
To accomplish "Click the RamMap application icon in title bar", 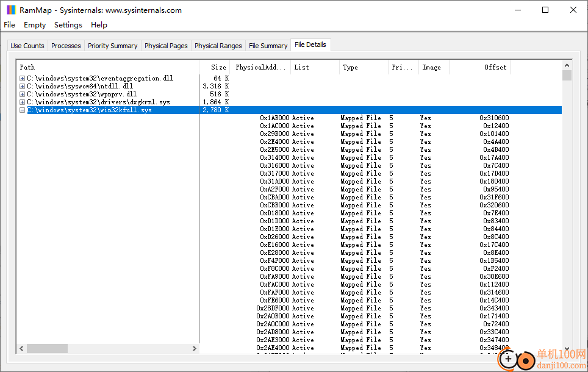I will (x=11, y=10).
